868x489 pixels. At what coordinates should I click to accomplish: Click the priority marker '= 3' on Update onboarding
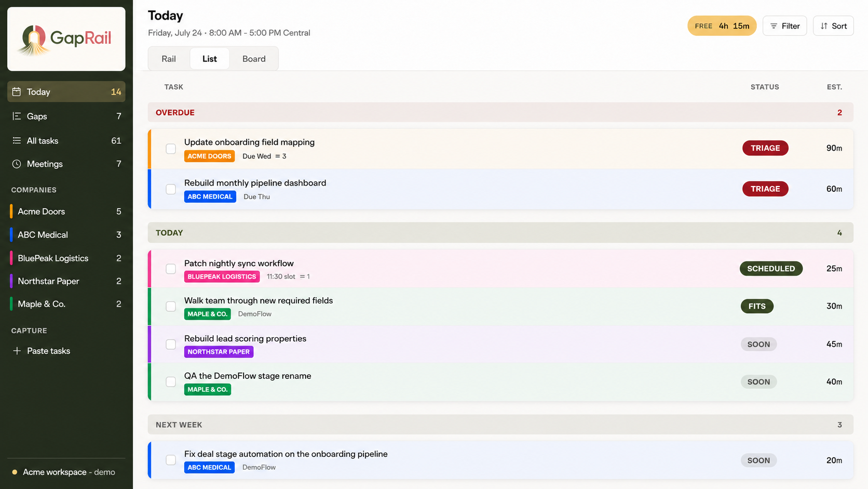point(281,156)
